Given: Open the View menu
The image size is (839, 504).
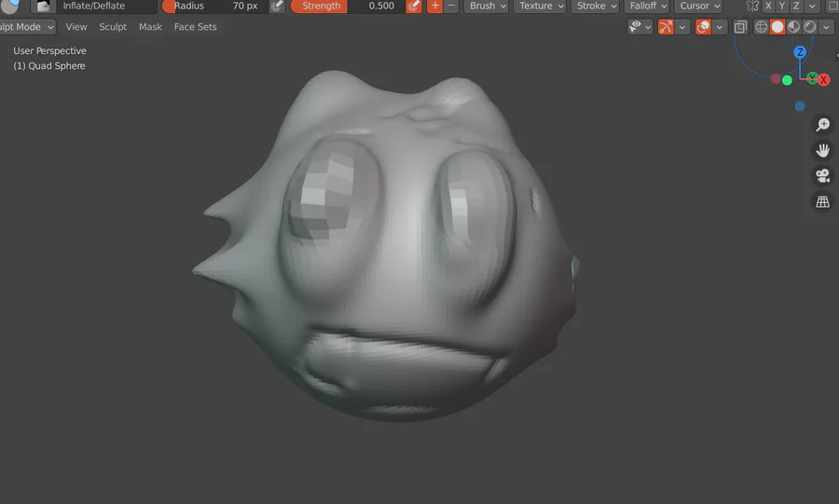Looking at the screenshot, I should tap(76, 27).
